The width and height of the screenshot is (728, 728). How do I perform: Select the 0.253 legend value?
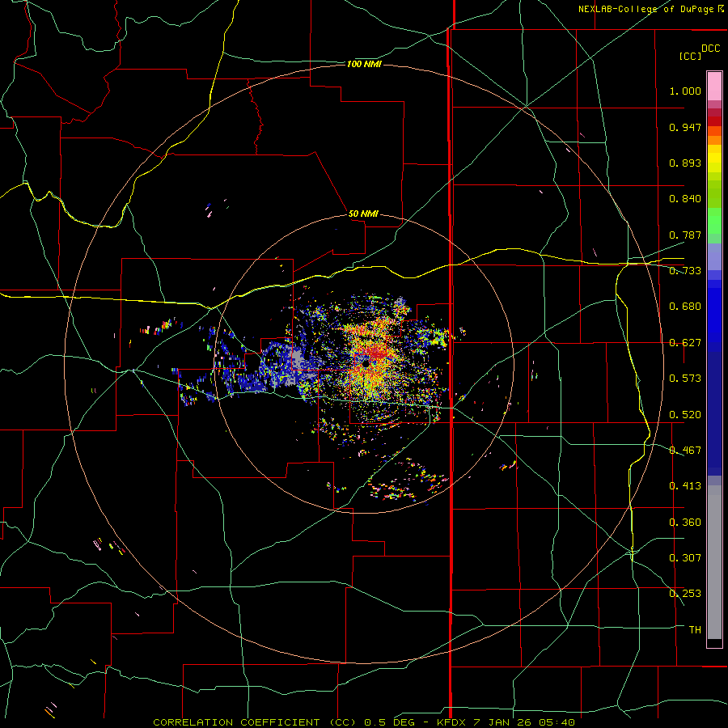685,594
